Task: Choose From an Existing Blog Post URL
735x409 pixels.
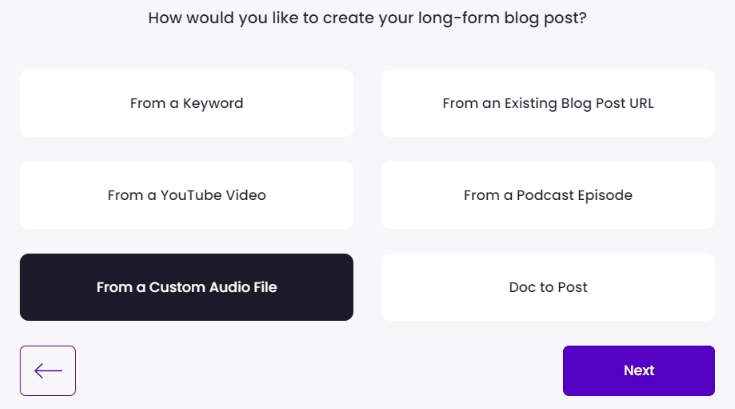Action: pos(548,103)
